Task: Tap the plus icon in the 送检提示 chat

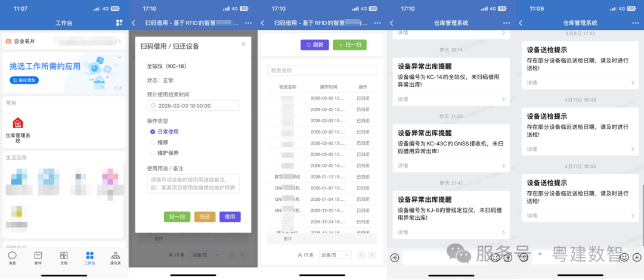Action: (x=637, y=257)
